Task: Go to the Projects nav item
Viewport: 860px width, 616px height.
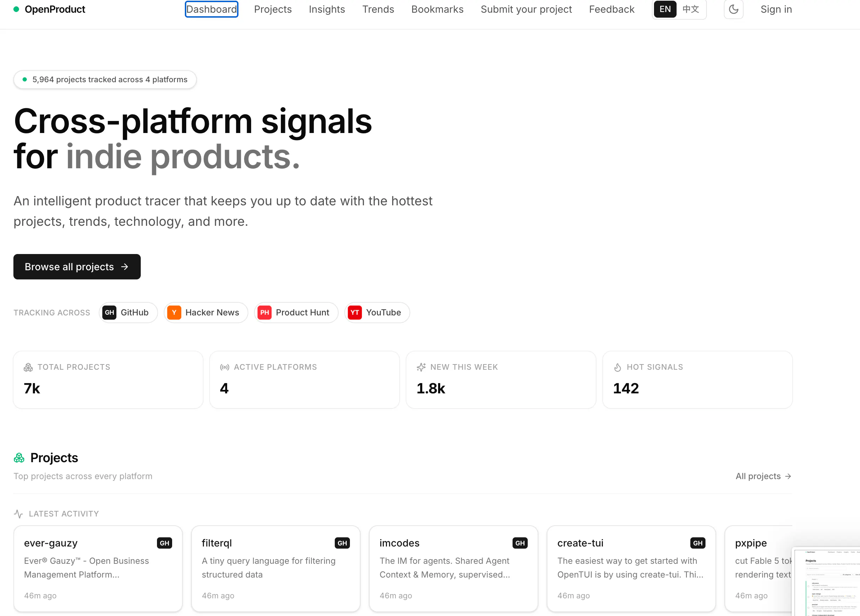Action: (273, 9)
